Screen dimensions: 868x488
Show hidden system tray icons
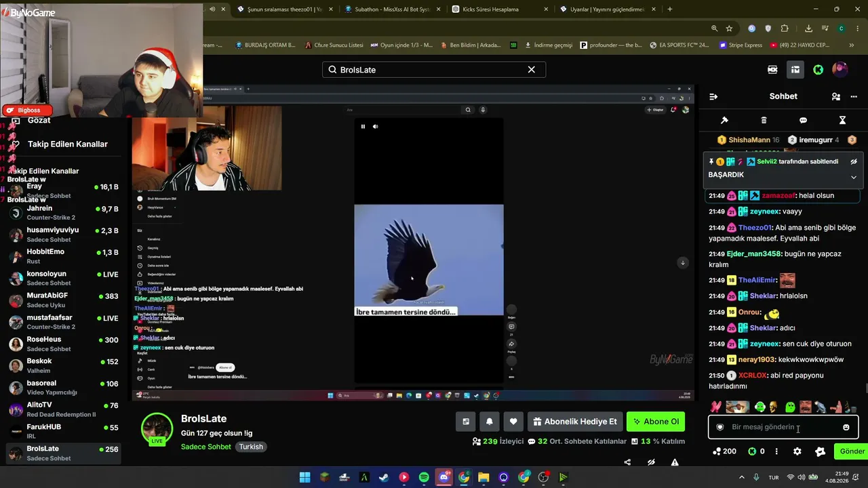741,477
